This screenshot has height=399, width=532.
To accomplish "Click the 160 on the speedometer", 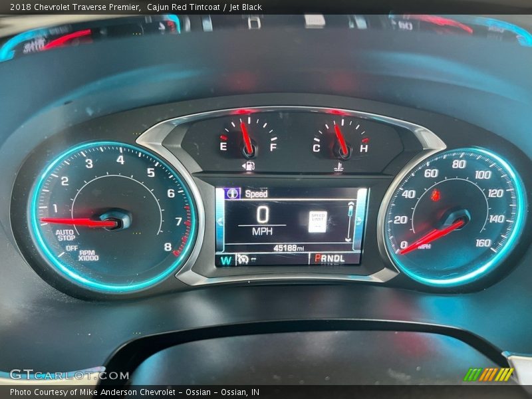I will pos(483,243).
